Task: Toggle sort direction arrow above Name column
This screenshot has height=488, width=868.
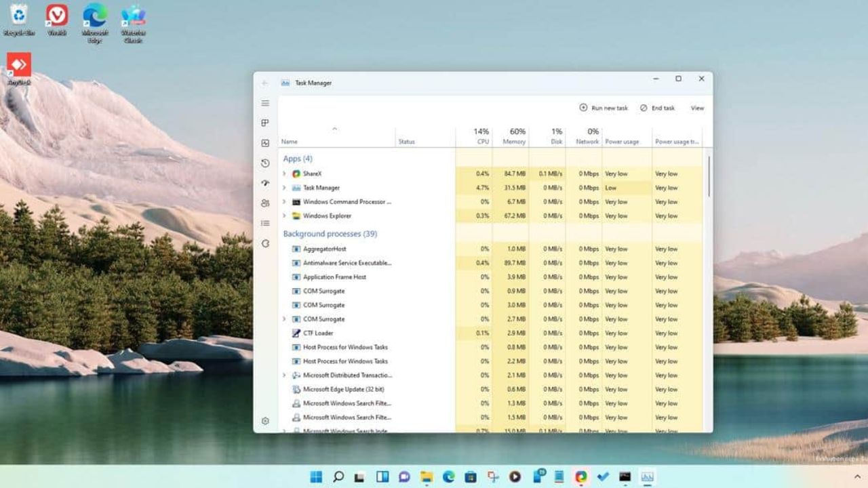Action: tap(334, 128)
